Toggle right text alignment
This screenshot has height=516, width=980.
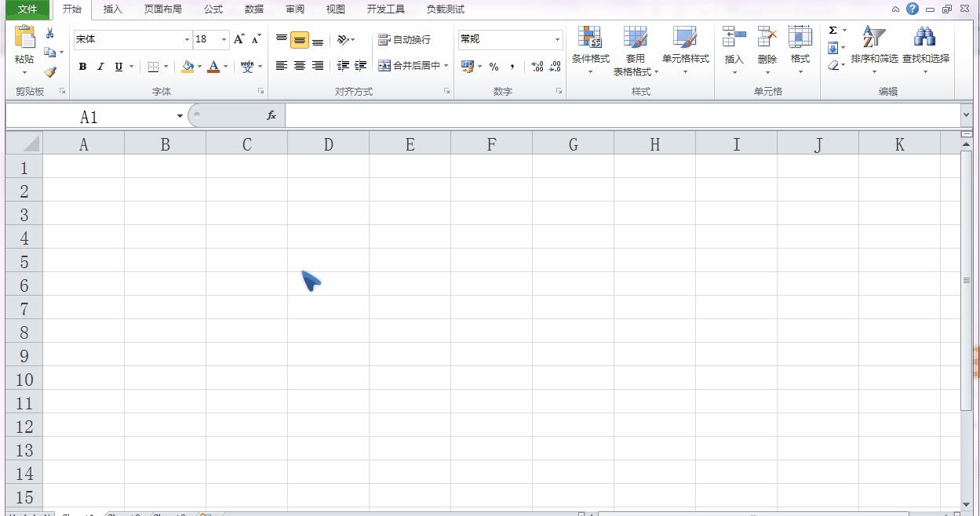pos(318,66)
